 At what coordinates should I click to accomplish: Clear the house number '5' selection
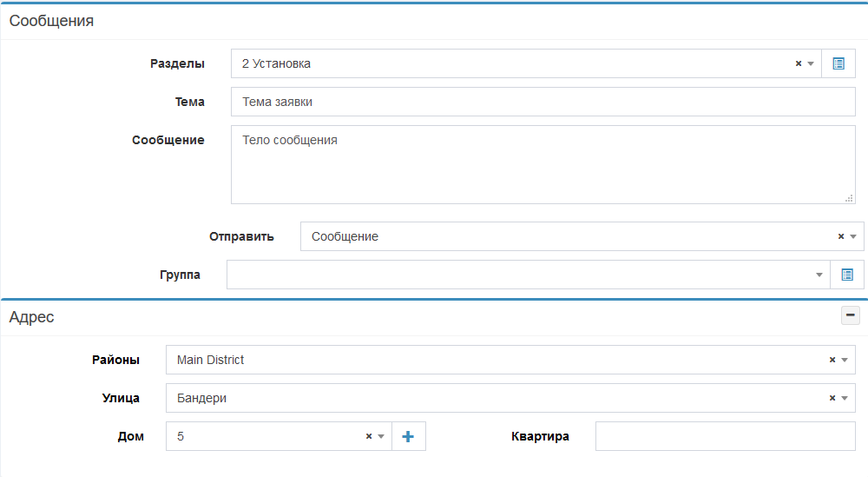tap(368, 436)
